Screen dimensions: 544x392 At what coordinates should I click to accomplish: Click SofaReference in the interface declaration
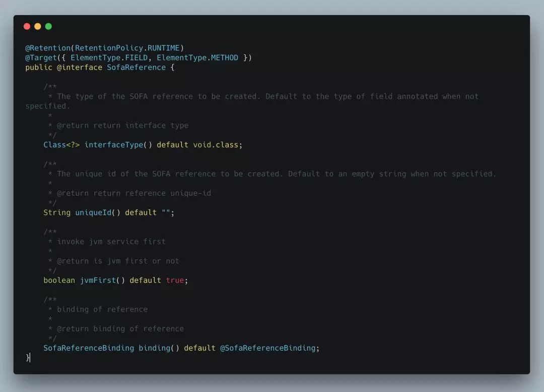pyautogui.click(x=136, y=67)
